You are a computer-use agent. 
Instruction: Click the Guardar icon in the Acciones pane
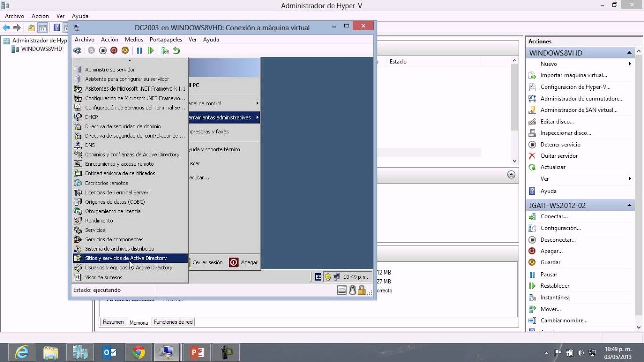click(532, 262)
